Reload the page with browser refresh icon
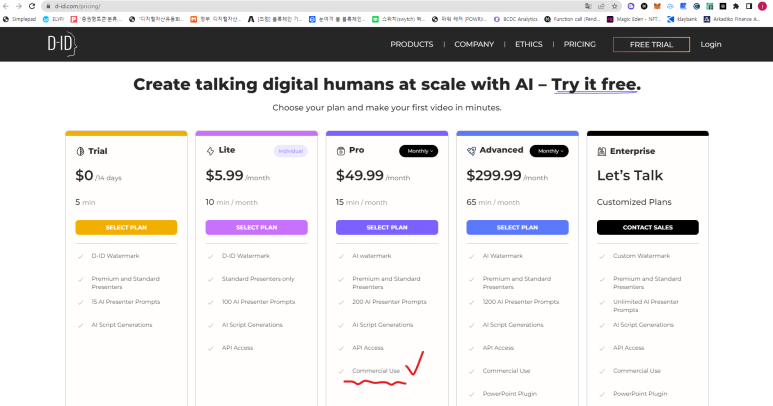The image size is (773, 406). pyautogui.click(x=32, y=6)
